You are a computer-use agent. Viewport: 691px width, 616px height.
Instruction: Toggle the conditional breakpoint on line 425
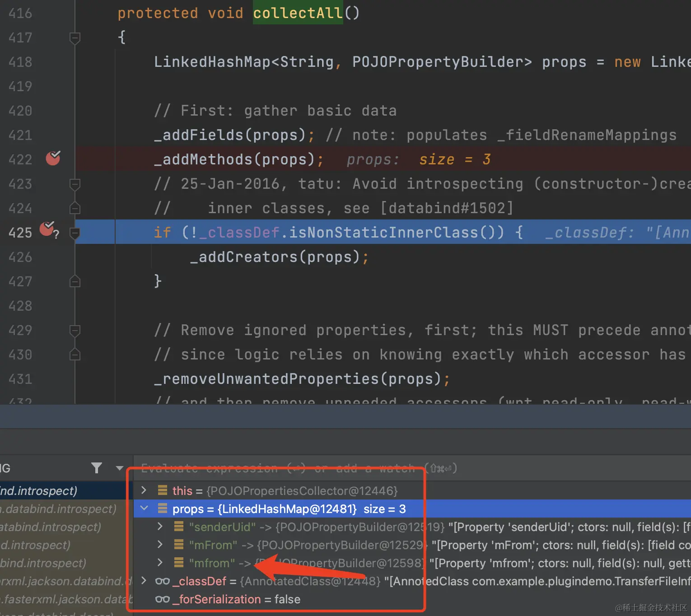tap(48, 229)
